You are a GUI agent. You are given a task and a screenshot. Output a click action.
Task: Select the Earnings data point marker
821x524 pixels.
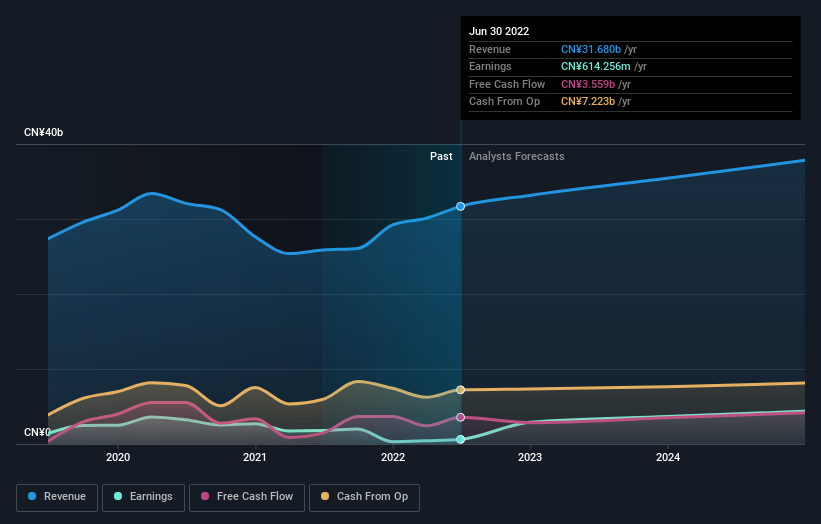[460, 439]
